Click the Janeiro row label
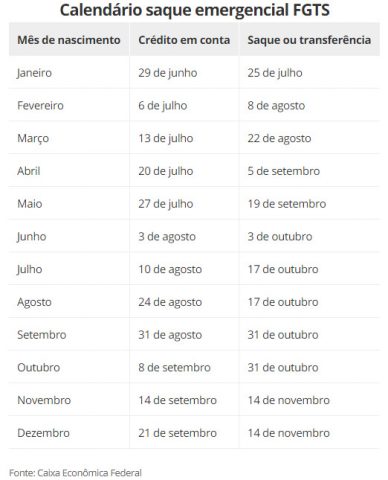This screenshot has width=388, height=480. click(x=34, y=73)
